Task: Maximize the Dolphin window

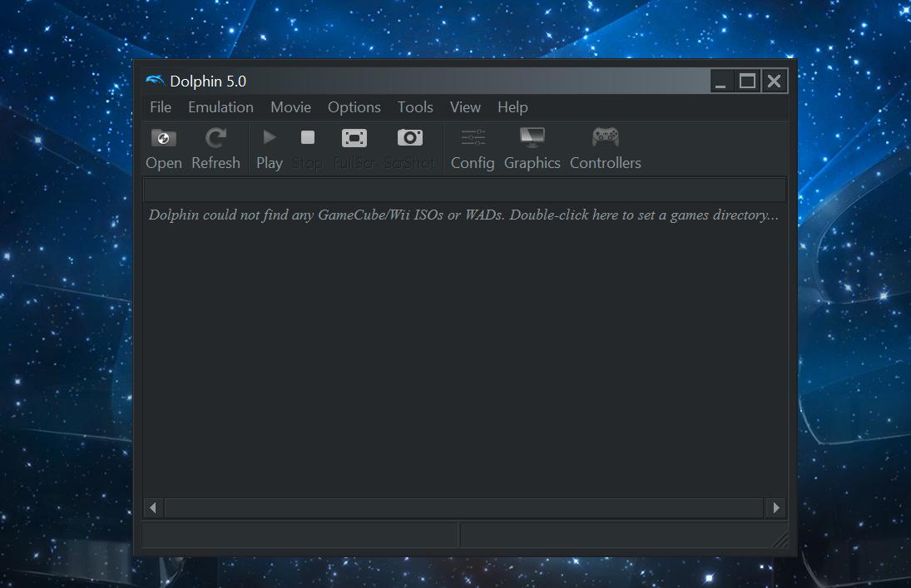Action: coord(747,81)
